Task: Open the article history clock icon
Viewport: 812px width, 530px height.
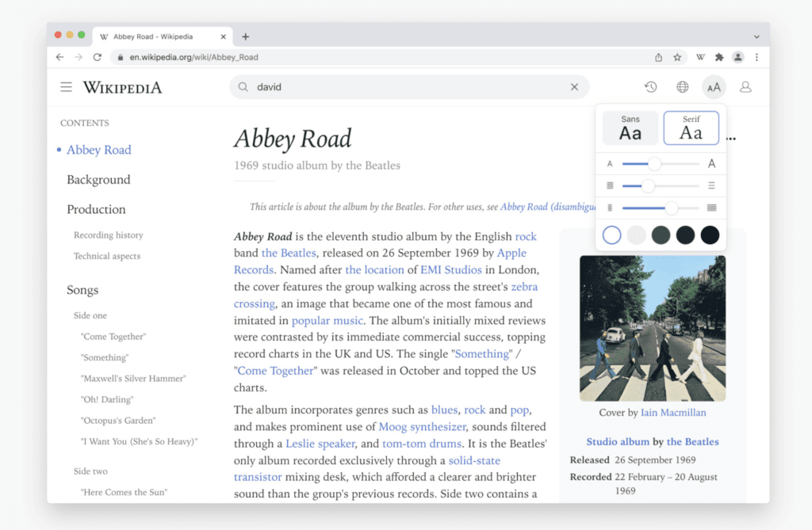Action: [x=651, y=87]
